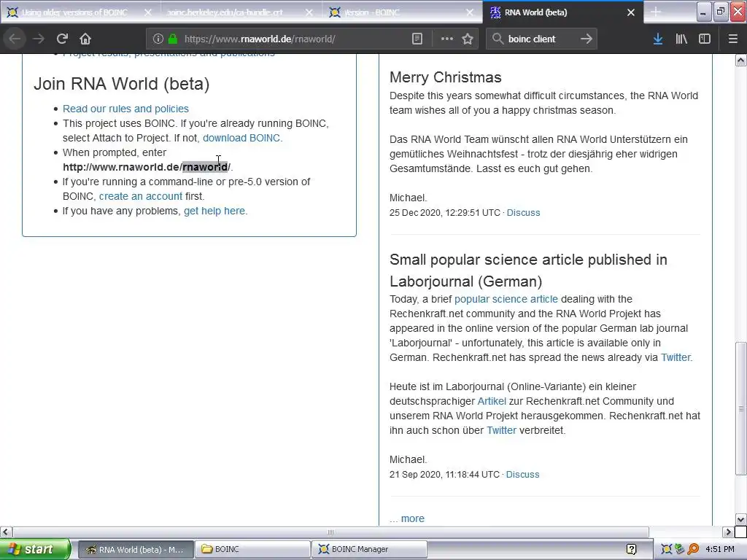
Task: Switch to BOINC Manager from taskbar
Action: (x=369, y=550)
